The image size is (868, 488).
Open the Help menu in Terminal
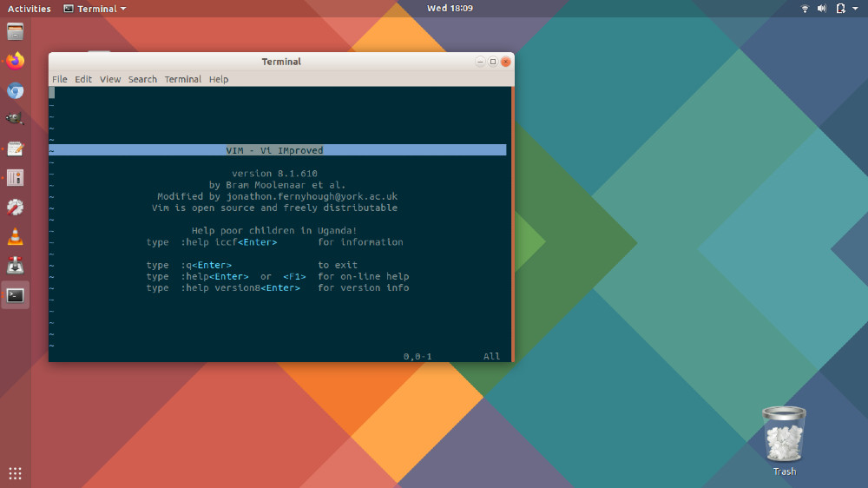click(219, 79)
